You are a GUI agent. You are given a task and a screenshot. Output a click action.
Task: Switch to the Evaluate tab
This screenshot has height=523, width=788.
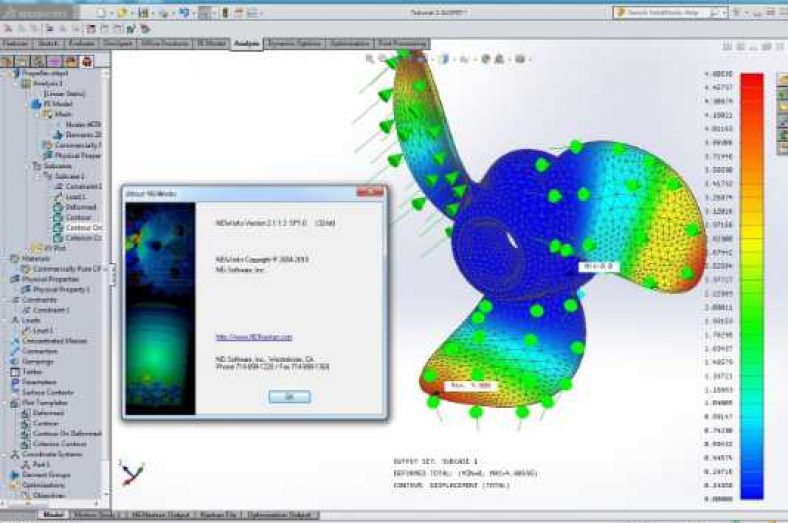pyautogui.click(x=81, y=44)
